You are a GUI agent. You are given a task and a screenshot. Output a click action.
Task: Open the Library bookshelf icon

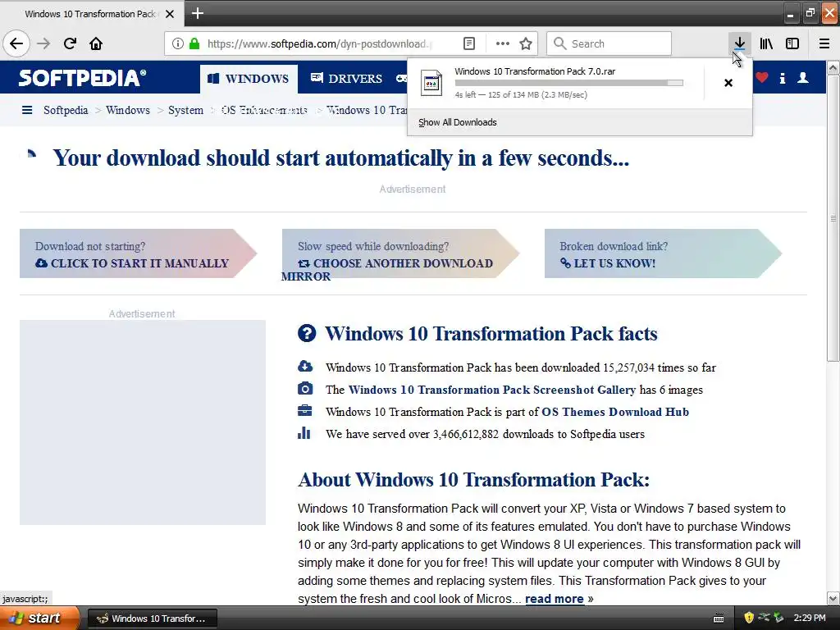coord(766,43)
